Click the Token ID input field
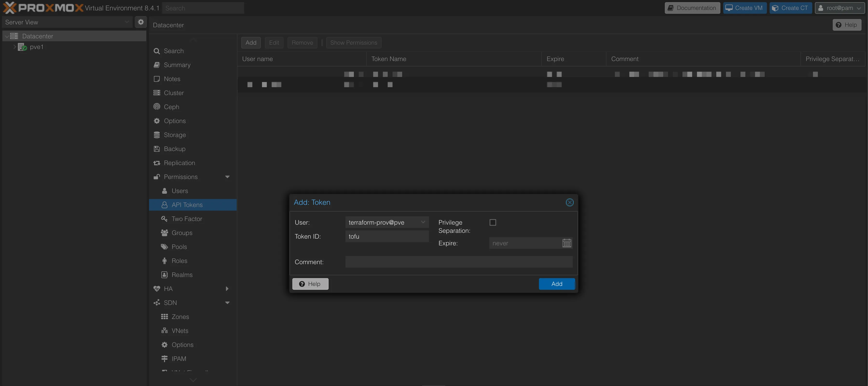The width and height of the screenshot is (868, 386). click(x=387, y=236)
